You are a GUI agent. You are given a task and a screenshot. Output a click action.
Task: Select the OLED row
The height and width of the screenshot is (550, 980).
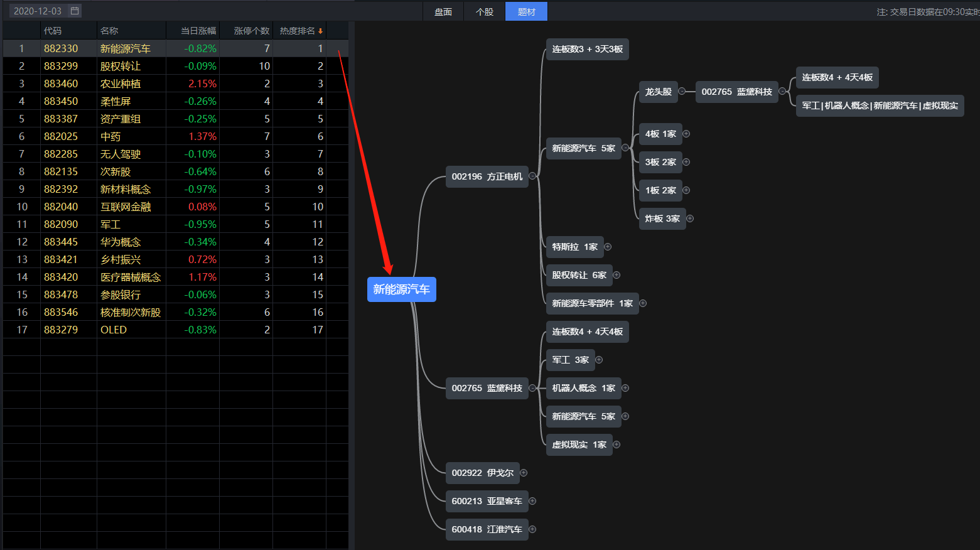pyautogui.click(x=175, y=330)
